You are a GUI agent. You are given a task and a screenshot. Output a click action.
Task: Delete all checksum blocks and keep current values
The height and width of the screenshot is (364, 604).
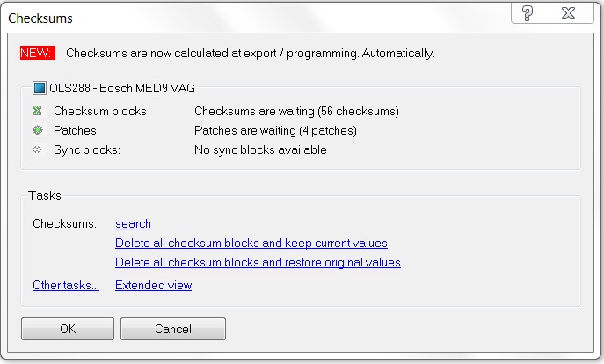pyautogui.click(x=251, y=243)
